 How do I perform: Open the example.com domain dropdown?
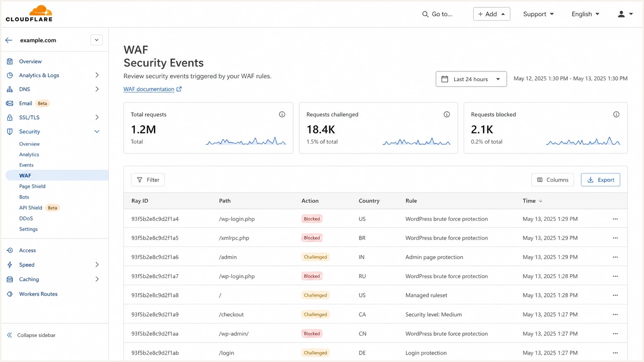pos(97,40)
